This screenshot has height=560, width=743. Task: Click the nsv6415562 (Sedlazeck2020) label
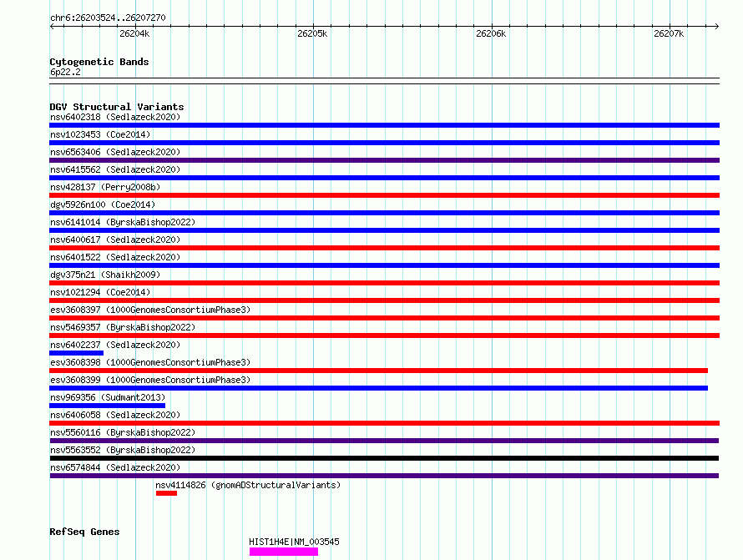[115, 169]
